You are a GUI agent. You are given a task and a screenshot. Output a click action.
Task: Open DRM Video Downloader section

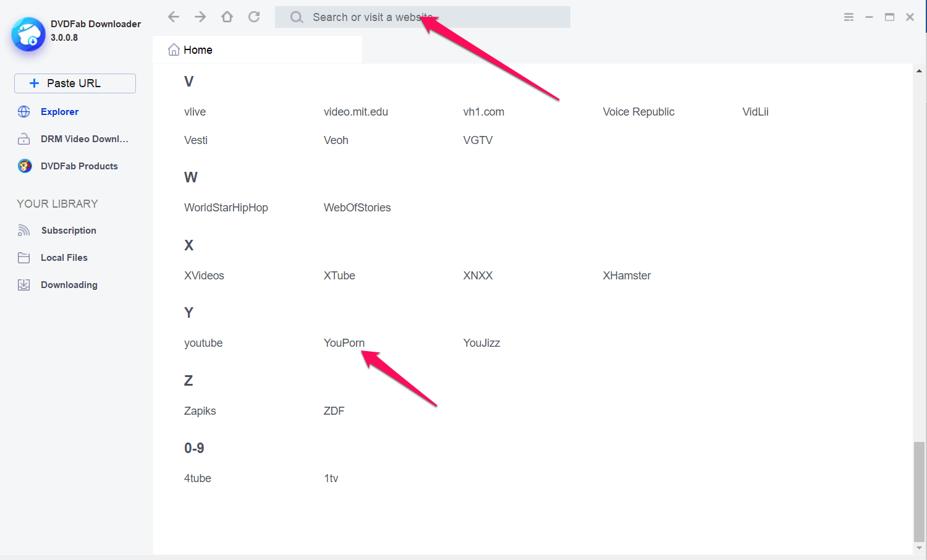pyautogui.click(x=85, y=139)
